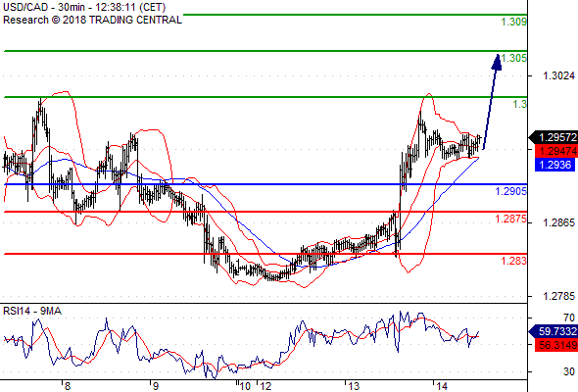Click the blue 1.2936 moving average tag
Screen dimensions: 578x392
point(555,165)
